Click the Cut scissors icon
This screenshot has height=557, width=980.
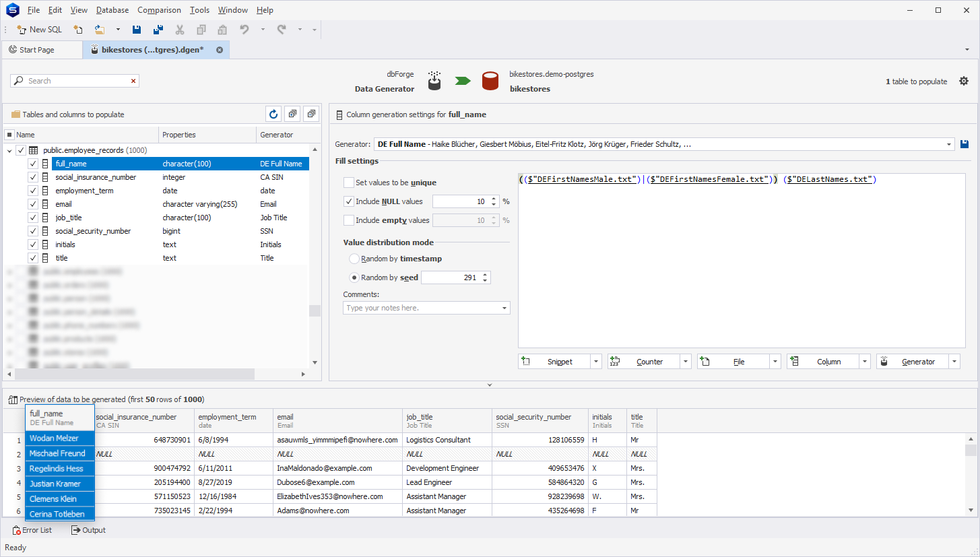(x=180, y=30)
